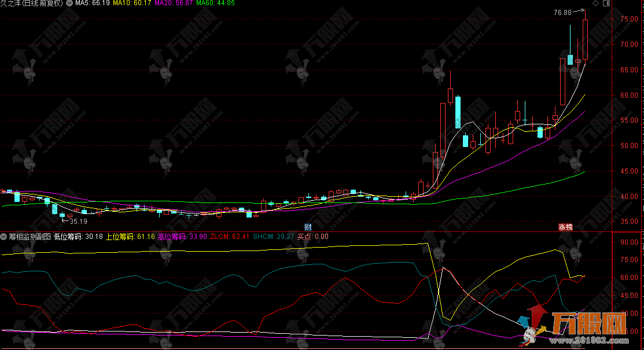Click the sub-chart 60.00 axis label
Viewport: 644px width, 350px height.
tap(629, 278)
